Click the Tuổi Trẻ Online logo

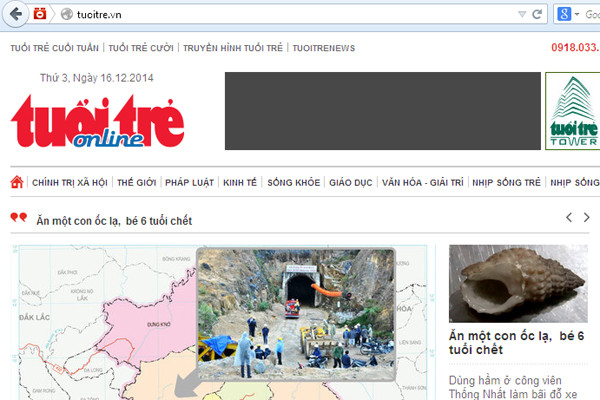98,121
